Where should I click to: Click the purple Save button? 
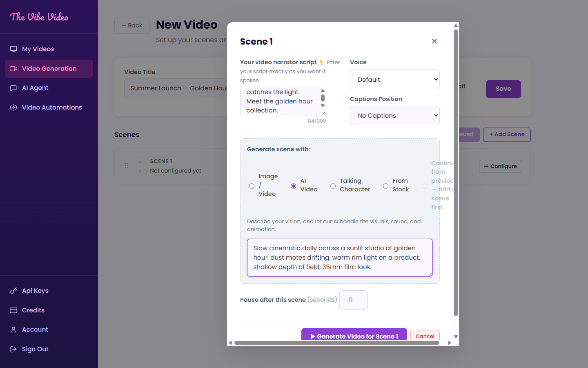[x=503, y=89]
